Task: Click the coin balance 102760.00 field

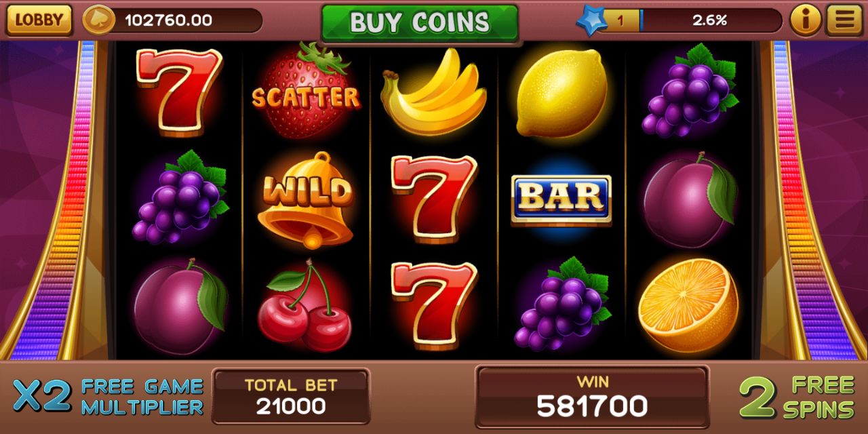Action: (172, 20)
